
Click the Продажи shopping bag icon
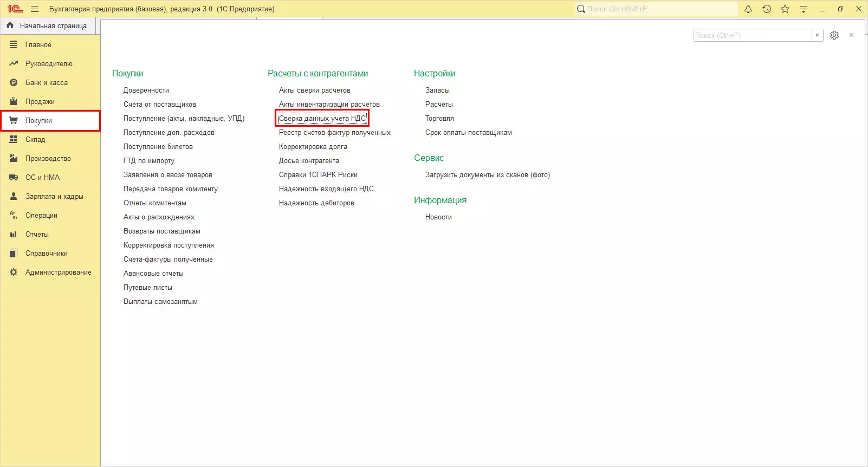pyautogui.click(x=14, y=102)
